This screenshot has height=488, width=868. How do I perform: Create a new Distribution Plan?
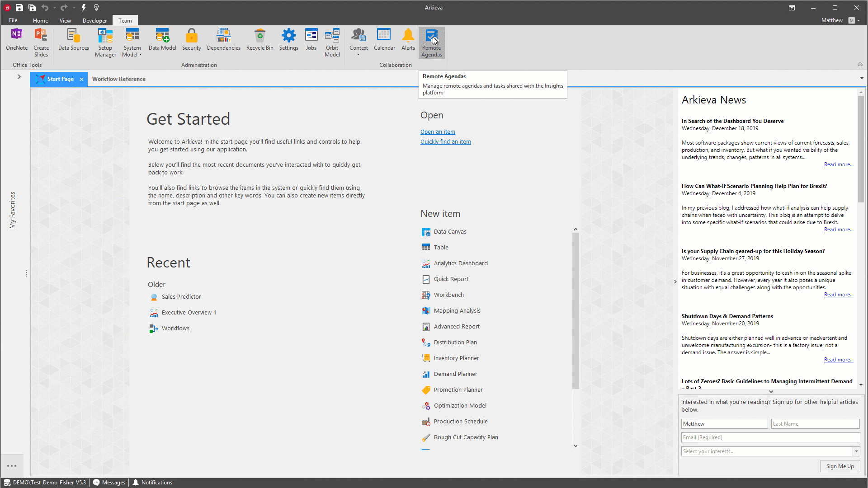pyautogui.click(x=449, y=343)
